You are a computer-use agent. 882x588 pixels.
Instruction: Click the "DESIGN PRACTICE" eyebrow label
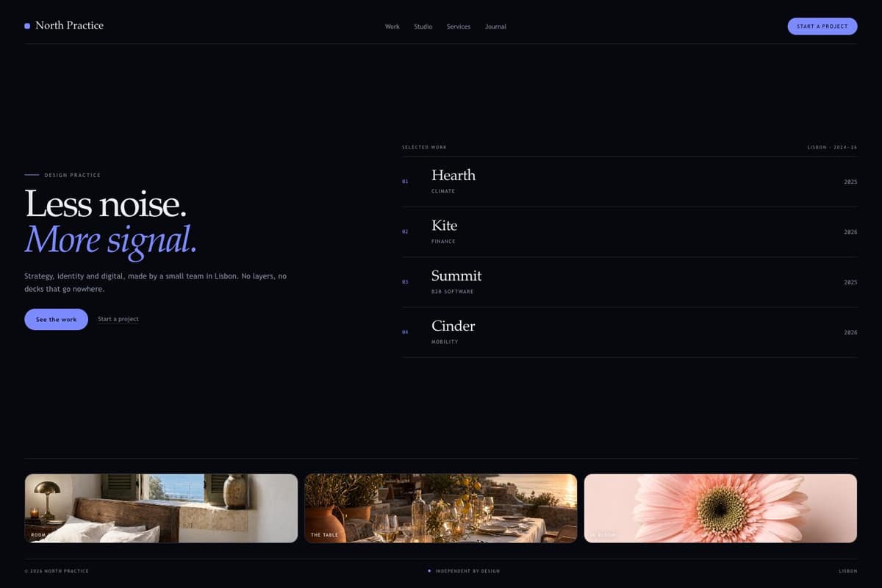[72, 175]
